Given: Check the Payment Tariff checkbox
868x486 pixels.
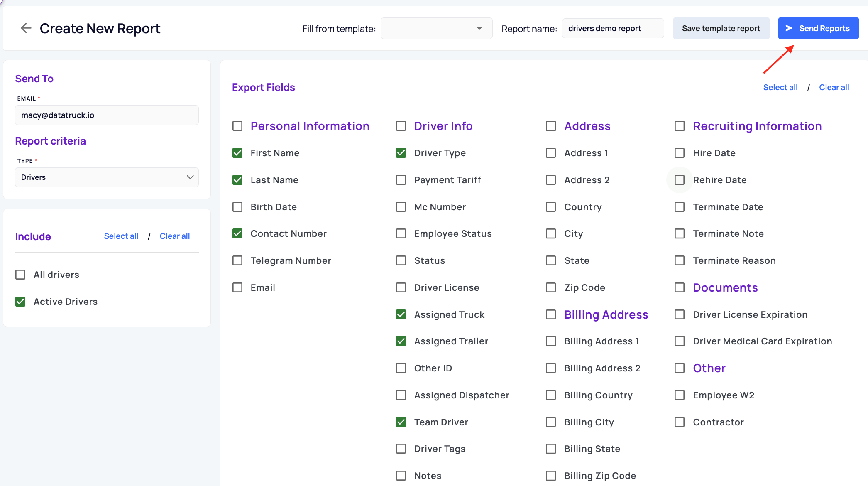Looking at the screenshot, I should pos(401,180).
